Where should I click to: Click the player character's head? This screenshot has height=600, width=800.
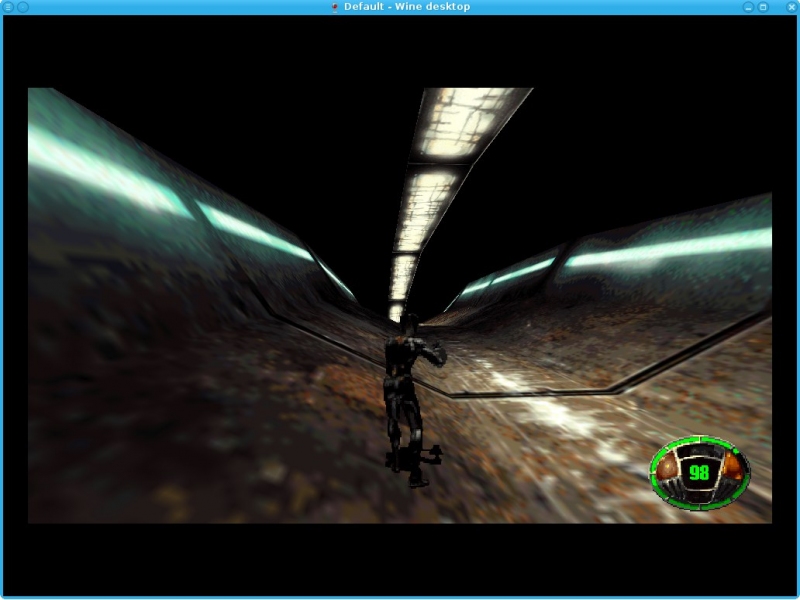point(408,323)
